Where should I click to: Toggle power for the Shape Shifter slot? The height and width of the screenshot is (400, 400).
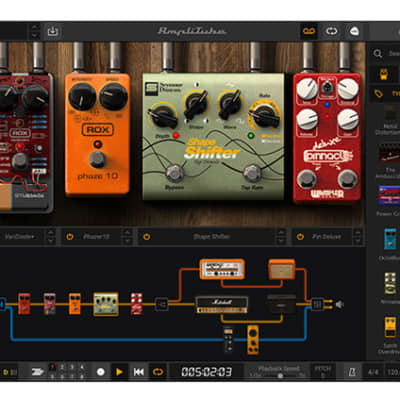tap(147, 237)
